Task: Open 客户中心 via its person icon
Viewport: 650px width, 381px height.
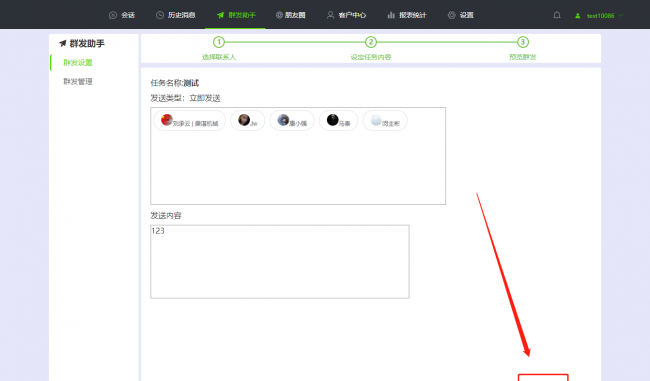Action: (x=330, y=15)
